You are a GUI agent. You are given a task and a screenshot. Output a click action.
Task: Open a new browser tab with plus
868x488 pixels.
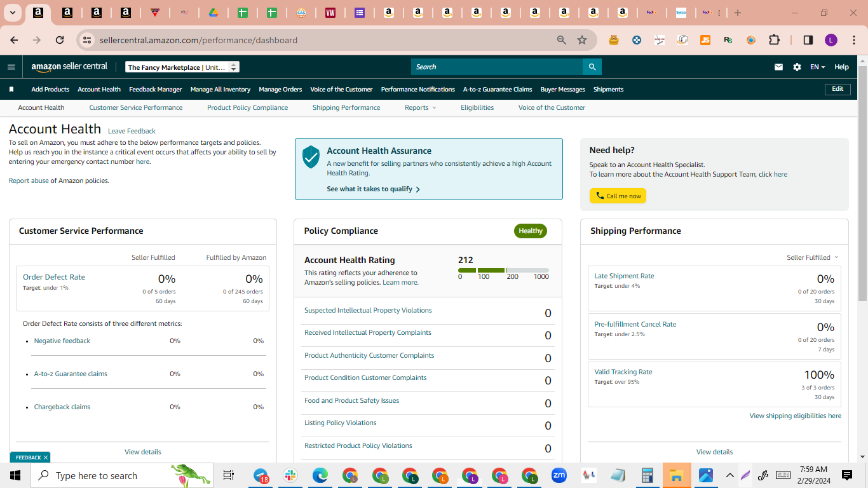click(x=738, y=13)
